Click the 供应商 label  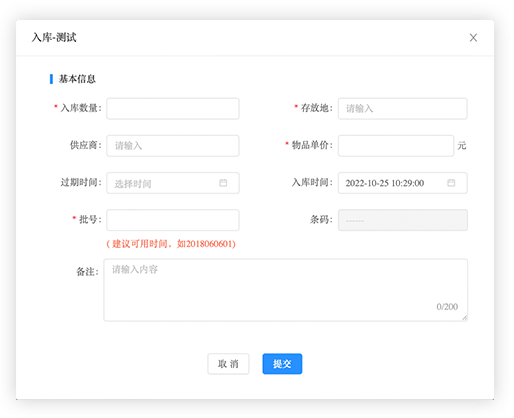(x=85, y=145)
